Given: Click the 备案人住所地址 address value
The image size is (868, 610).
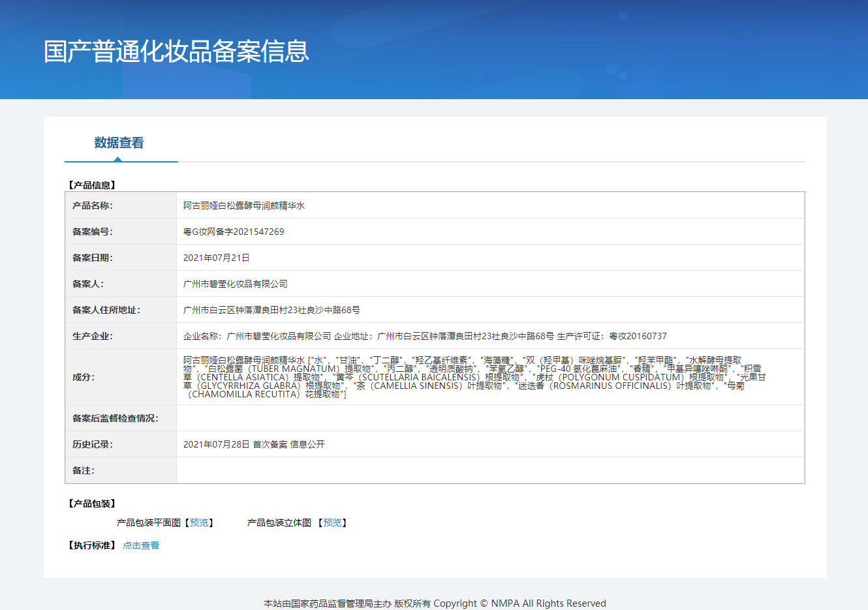Looking at the screenshot, I should click(x=271, y=310).
